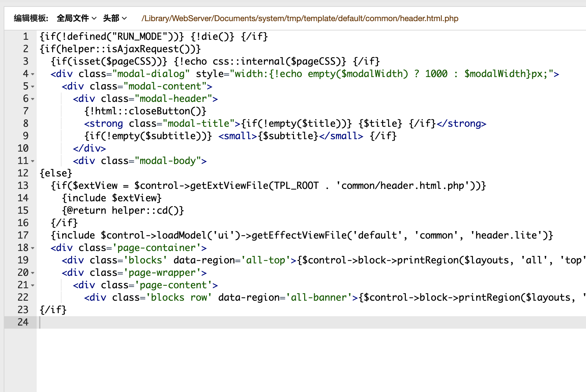Click css::internal($pageCSS) on line 3
Screen dimensions: 586x392
click(x=279, y=61)
